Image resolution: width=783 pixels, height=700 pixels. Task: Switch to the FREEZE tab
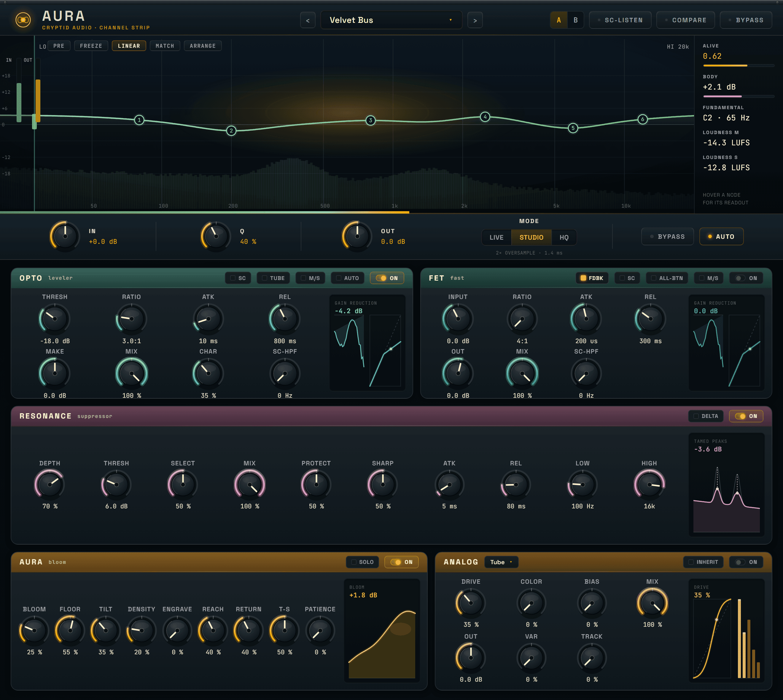(x=91, y=46)
